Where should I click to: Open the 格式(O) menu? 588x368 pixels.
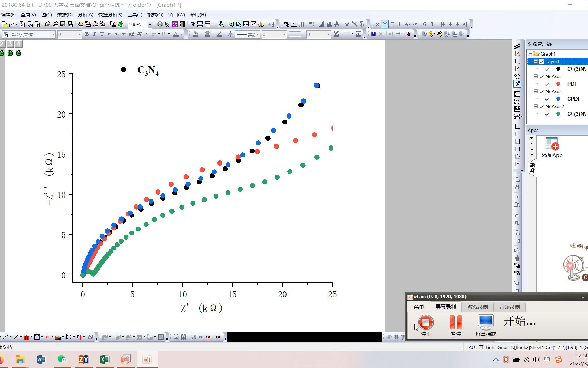(155, 15)
